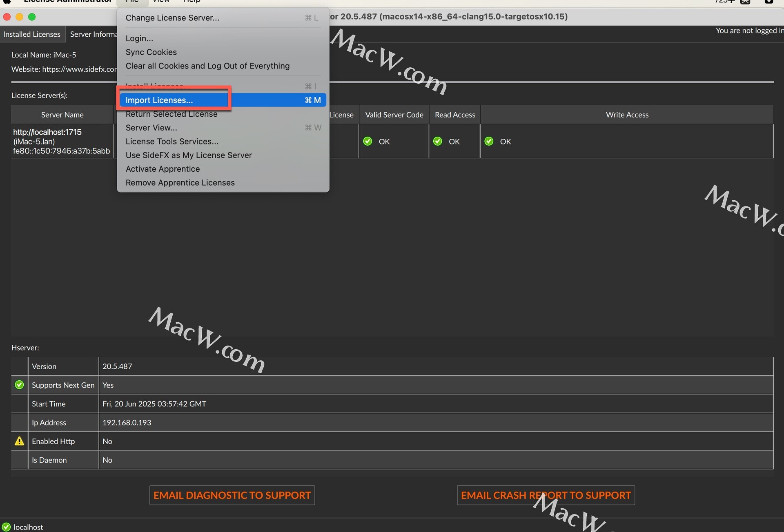Choose Return Selected License
Image resolution: width=784 pixels, height=532 pixels.
(x=171, y=114)
